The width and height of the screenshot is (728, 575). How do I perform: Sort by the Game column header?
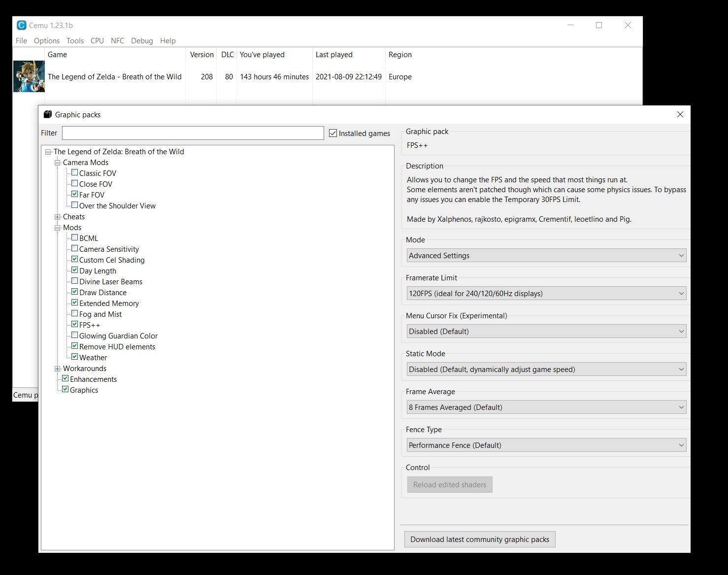point(115,55)
